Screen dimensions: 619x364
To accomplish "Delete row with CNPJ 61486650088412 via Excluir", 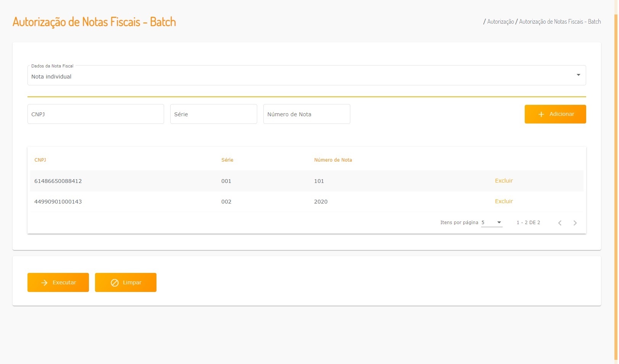I will coord(504,181).
